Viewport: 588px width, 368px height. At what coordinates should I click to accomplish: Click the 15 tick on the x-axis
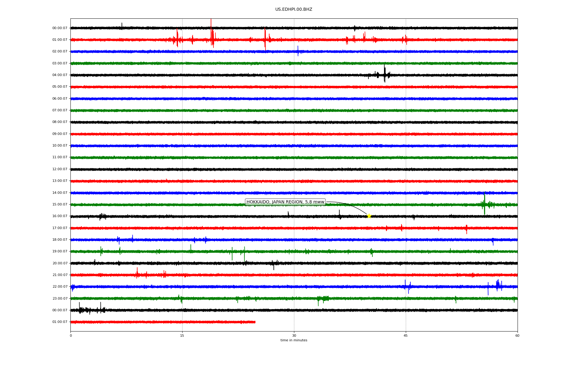(182, 335)
